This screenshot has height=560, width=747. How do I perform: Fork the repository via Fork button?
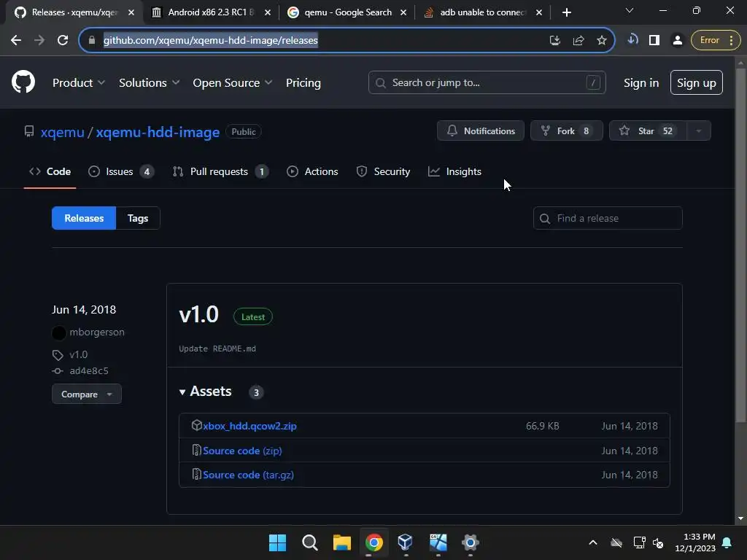click(567, 131)
